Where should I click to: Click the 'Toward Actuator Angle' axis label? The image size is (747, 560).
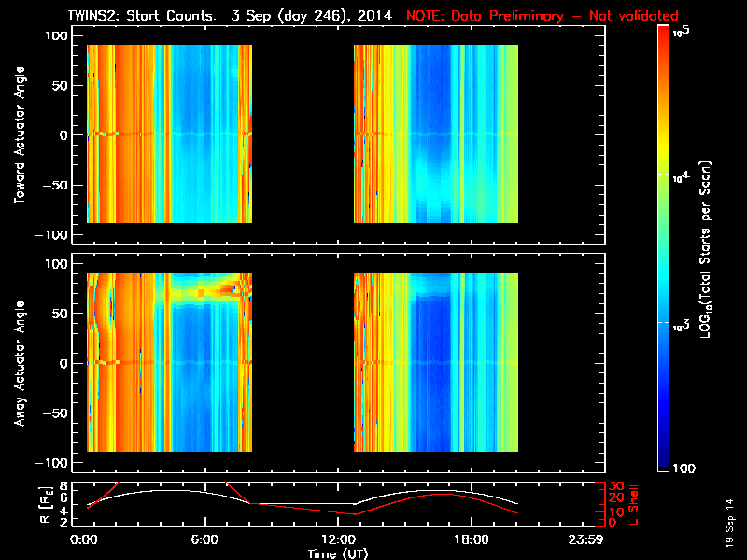click(20, 135)
